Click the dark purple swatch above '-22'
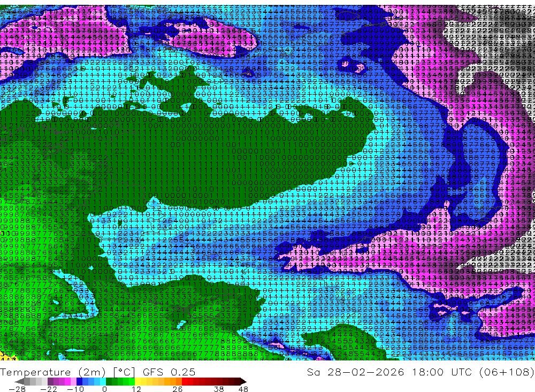The image size is (535, 392). tap(50, 381)
